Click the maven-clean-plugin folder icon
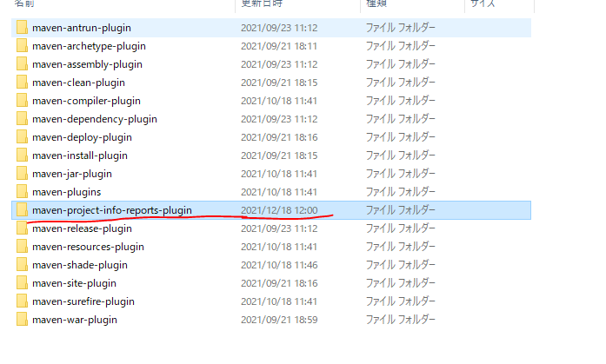Viewport: 606px width, 364px height. tap(22, 83)
